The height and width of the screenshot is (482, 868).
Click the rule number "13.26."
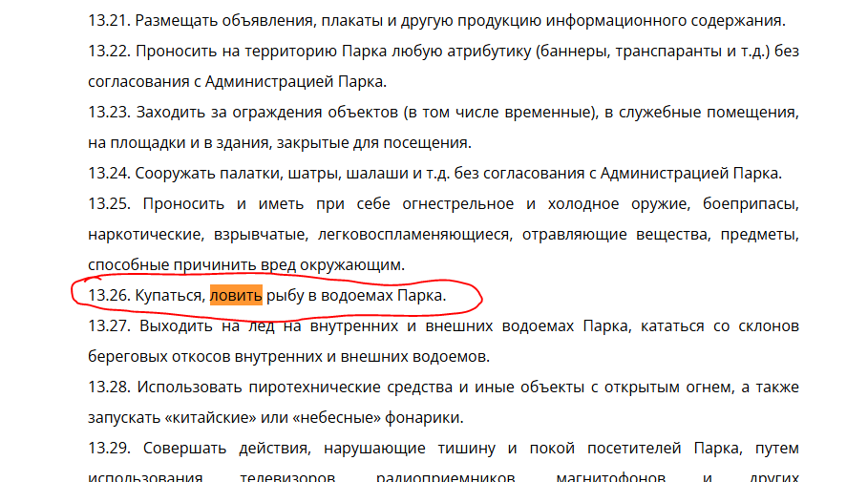coord(109,295)
